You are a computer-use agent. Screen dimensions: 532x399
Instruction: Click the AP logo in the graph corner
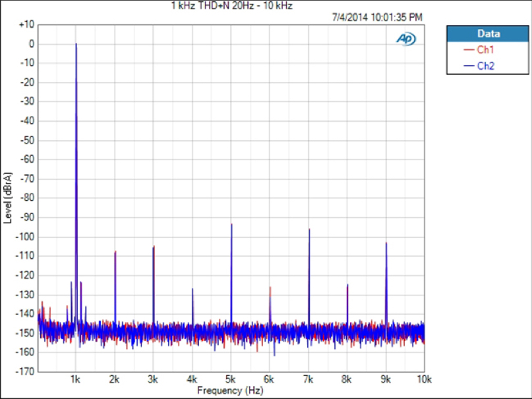[x=405, y=39]
